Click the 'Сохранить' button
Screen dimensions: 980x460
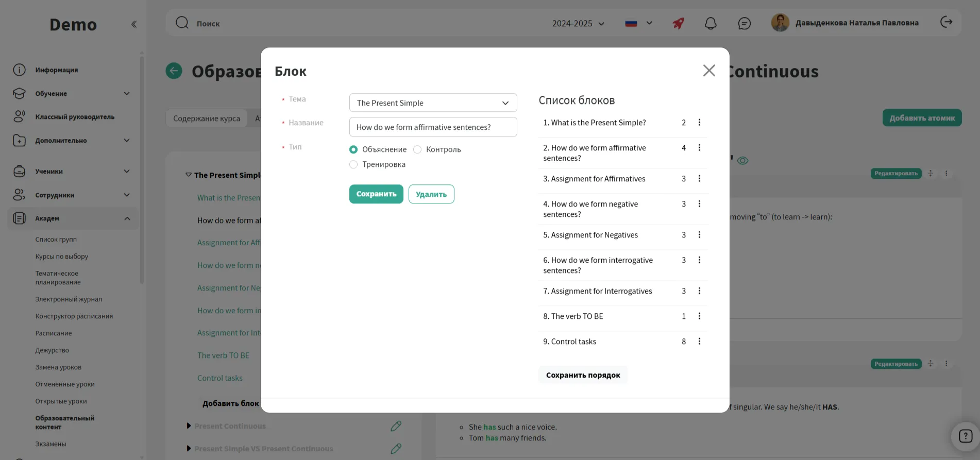tap(376, 194)
